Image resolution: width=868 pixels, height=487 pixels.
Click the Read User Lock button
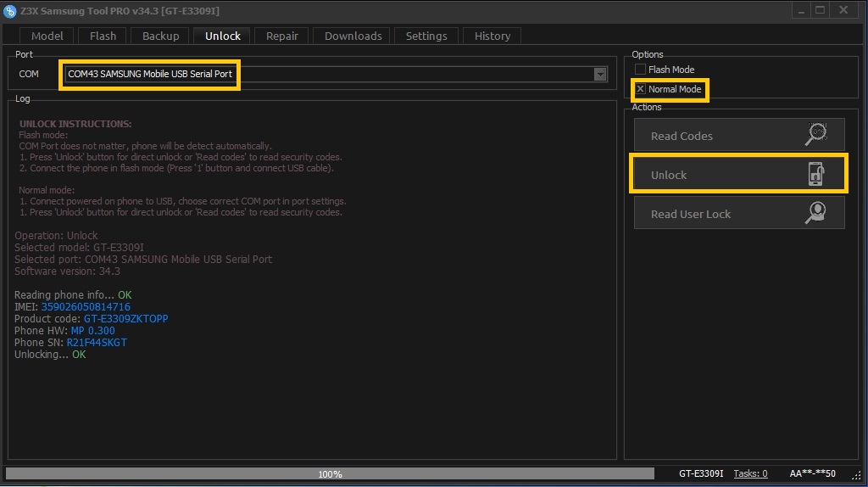(x=739, y=213)
